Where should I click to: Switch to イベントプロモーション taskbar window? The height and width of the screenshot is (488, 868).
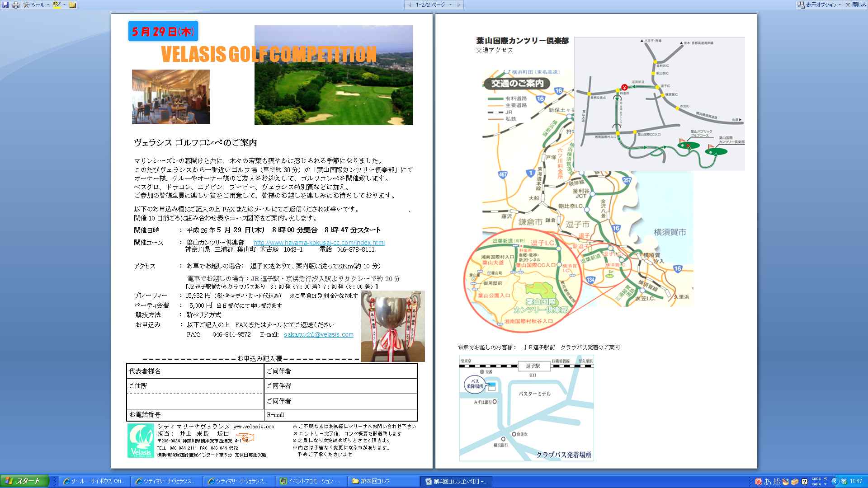[x=311, y=481]
